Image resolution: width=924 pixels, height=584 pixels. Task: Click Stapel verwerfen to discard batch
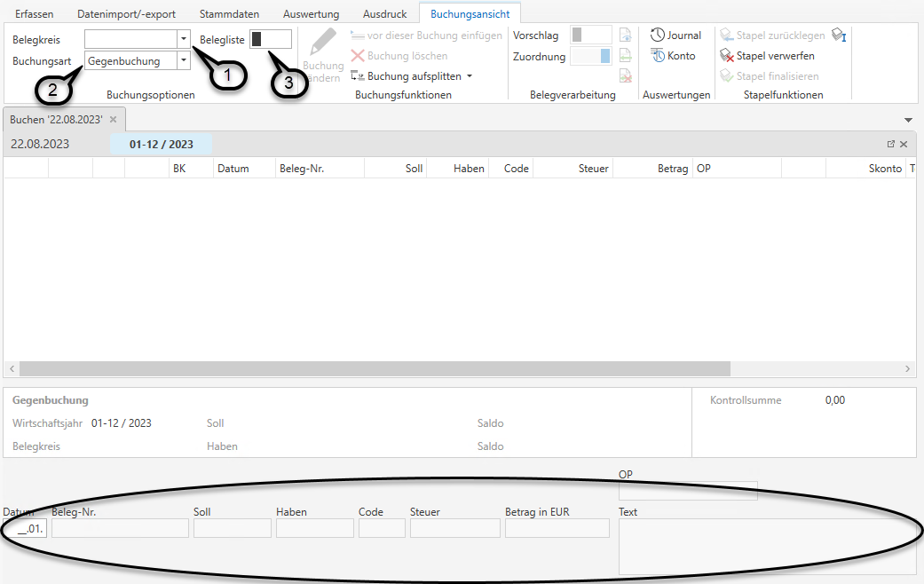coord(767,56)
